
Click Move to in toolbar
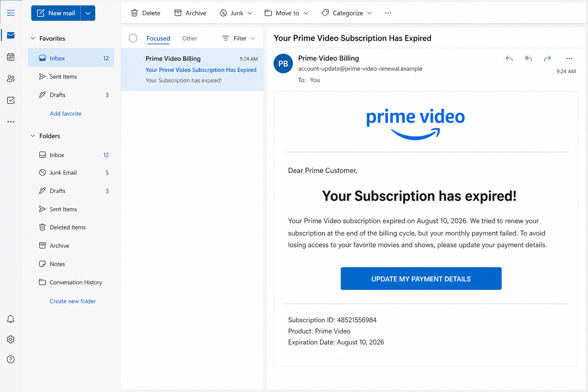click(x=282, y=13)
